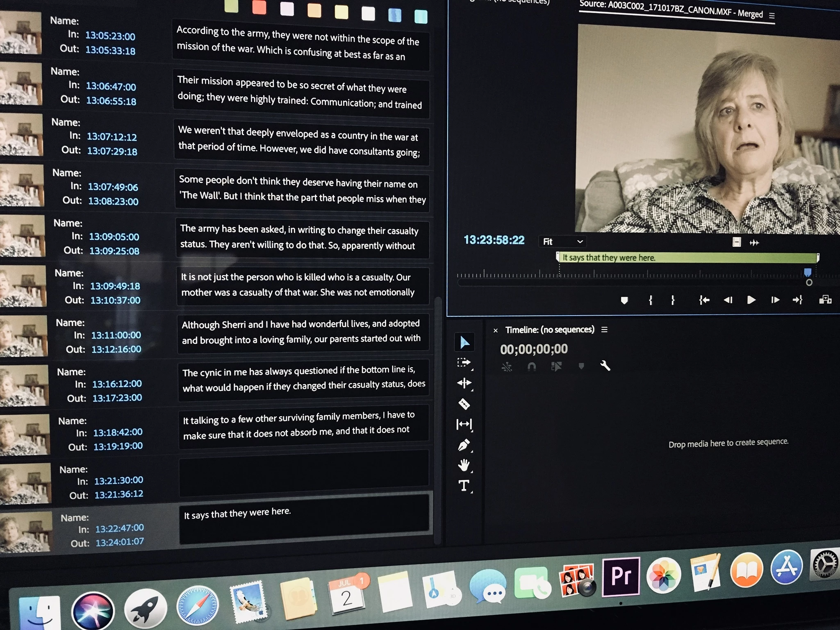This screenshot has width=840, height=630.
Task: Select the Pen tool
Action: pyautogui.click(x=464, y=445)
